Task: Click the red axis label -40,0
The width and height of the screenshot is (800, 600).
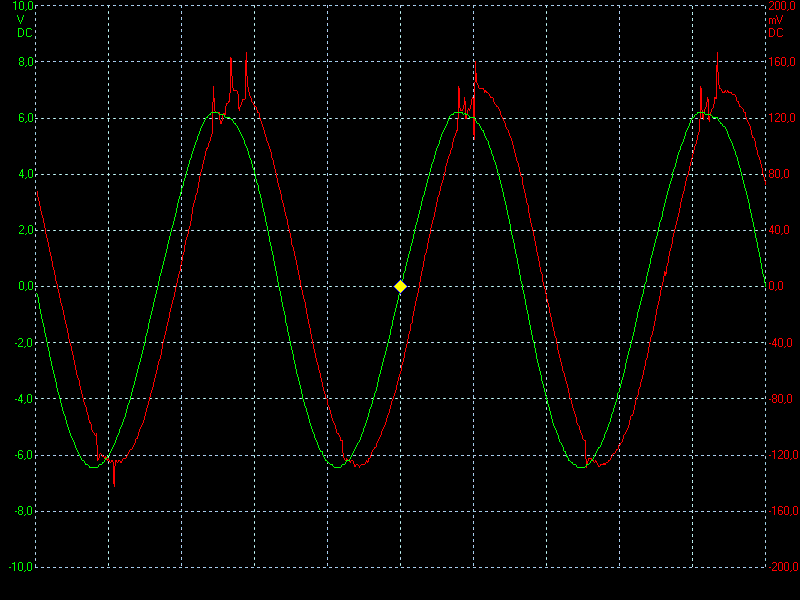Action: click(781, 343)
